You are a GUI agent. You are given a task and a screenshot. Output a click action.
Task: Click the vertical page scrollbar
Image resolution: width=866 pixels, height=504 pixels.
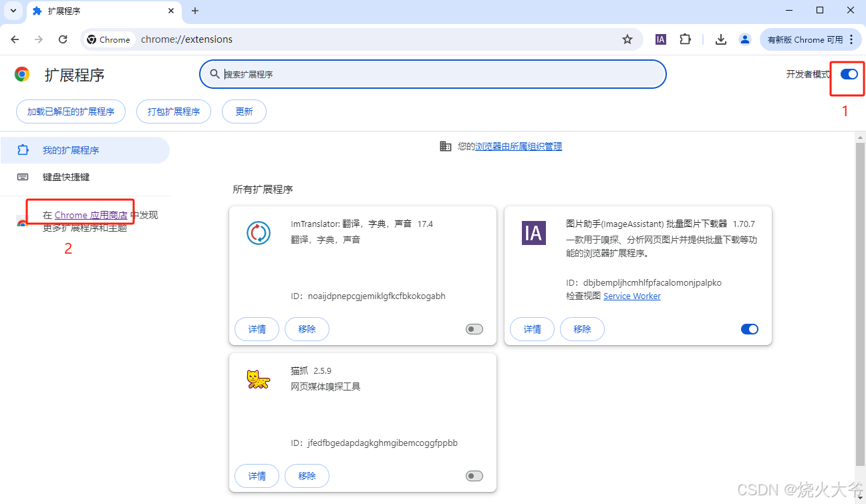(860, 304)
